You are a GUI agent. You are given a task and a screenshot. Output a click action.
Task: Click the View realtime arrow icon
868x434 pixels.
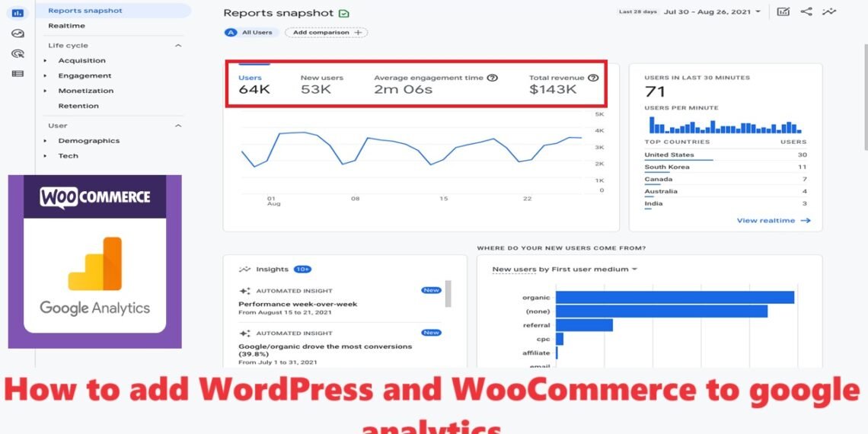806,220
